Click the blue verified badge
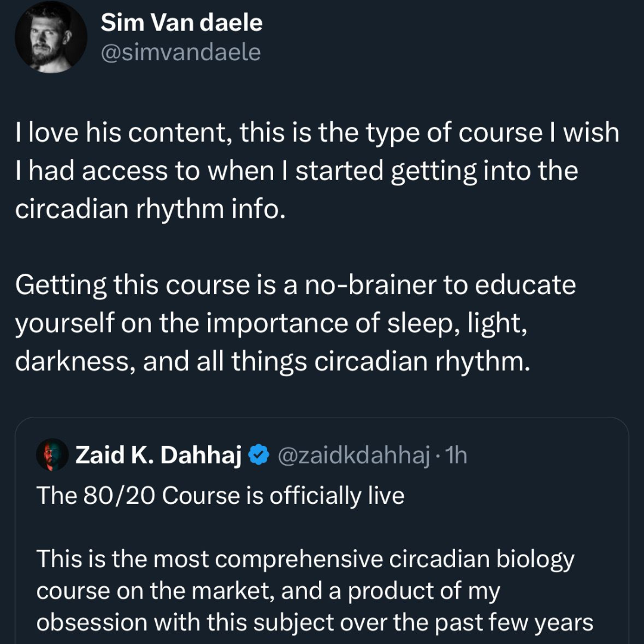Screen dimensions: 644x644 click(258, 456)
